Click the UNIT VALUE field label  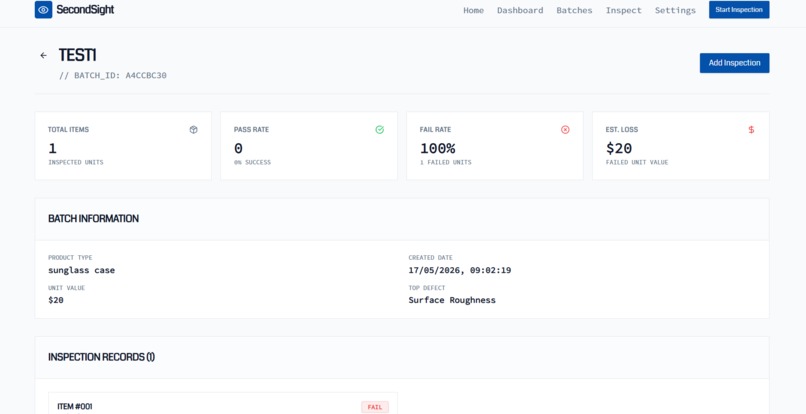click(67, 288)
